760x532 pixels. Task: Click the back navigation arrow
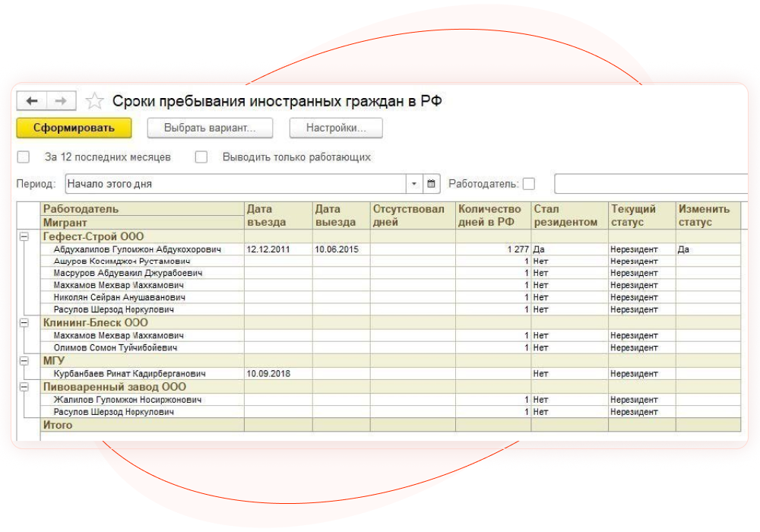tap(31, 100)
